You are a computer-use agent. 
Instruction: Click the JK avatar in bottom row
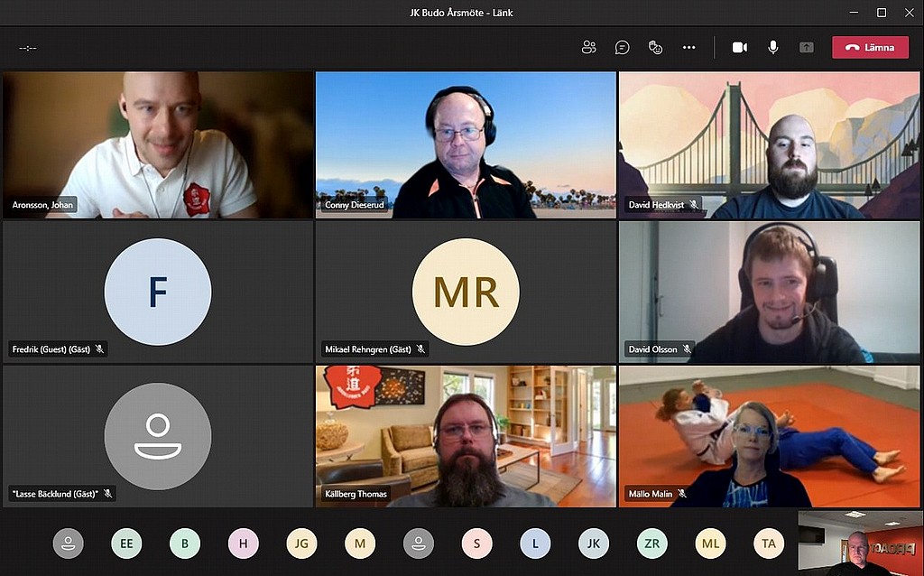coord(593,543)
